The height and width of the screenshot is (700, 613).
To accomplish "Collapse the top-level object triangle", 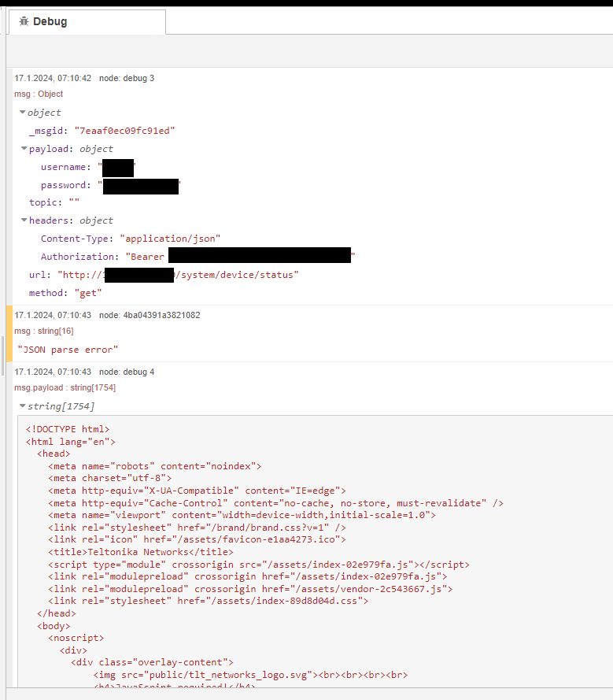I will [x=22, y=113].
